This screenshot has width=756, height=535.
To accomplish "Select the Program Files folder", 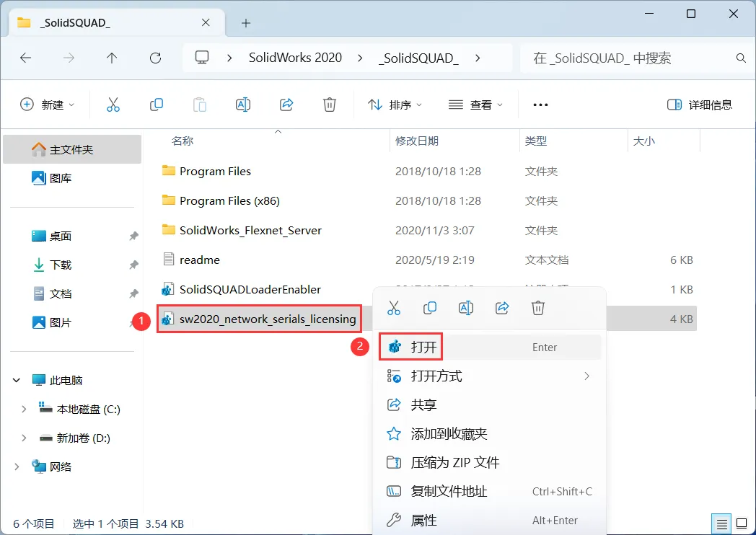I will coord(215,171).
